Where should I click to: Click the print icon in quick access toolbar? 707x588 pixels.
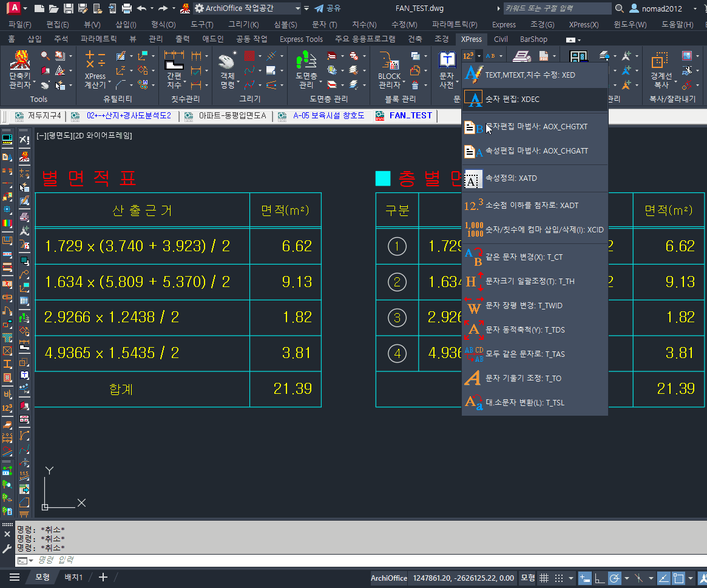[127, 8]
